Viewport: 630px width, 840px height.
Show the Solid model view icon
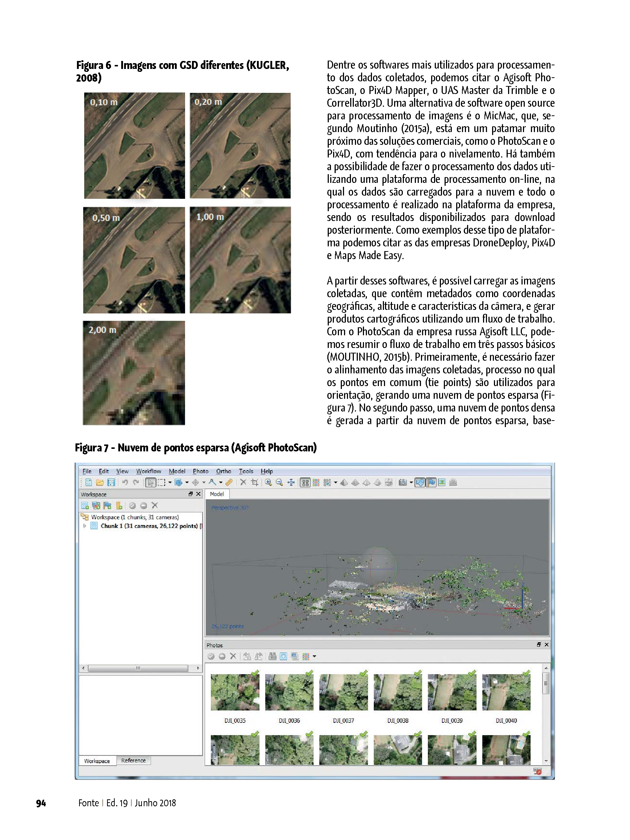(355, 482)
